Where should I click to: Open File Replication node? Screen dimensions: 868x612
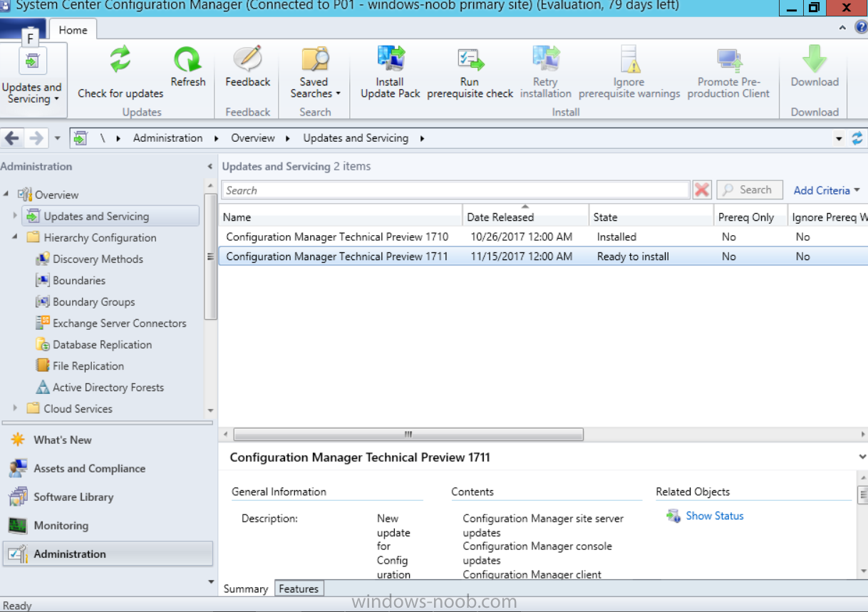88,366
